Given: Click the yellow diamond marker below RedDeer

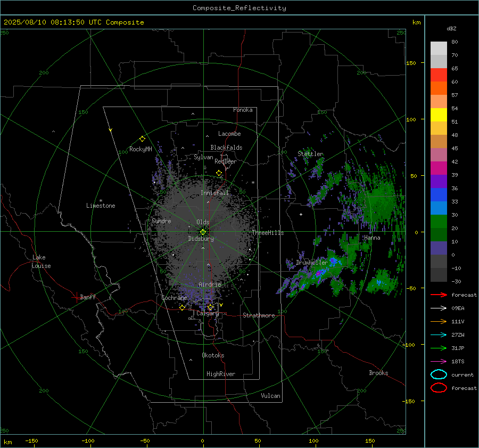Looking at the screenshot, I should [219, 173].
